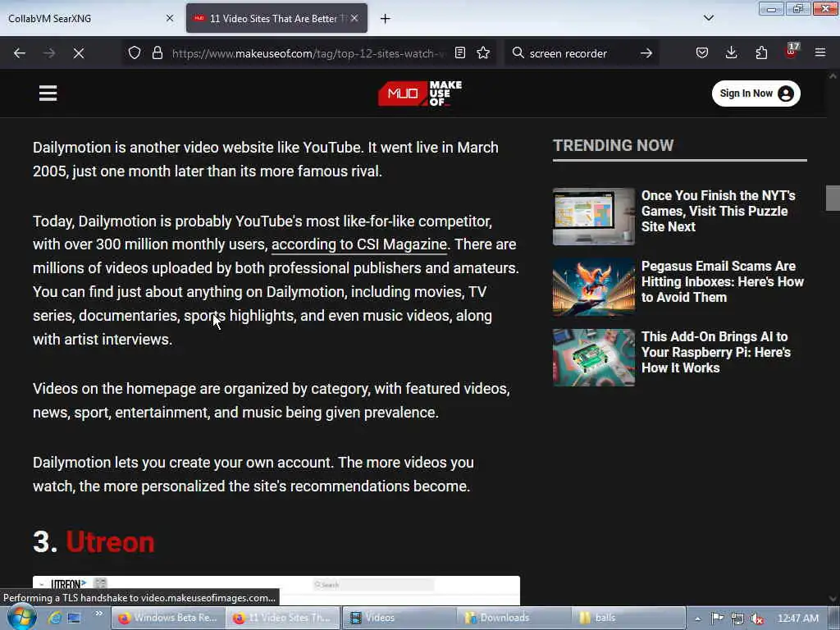The height and width of the screenshot is (630, 840).
Task: Open the Pocket save icon
Action: click(702, 53)
